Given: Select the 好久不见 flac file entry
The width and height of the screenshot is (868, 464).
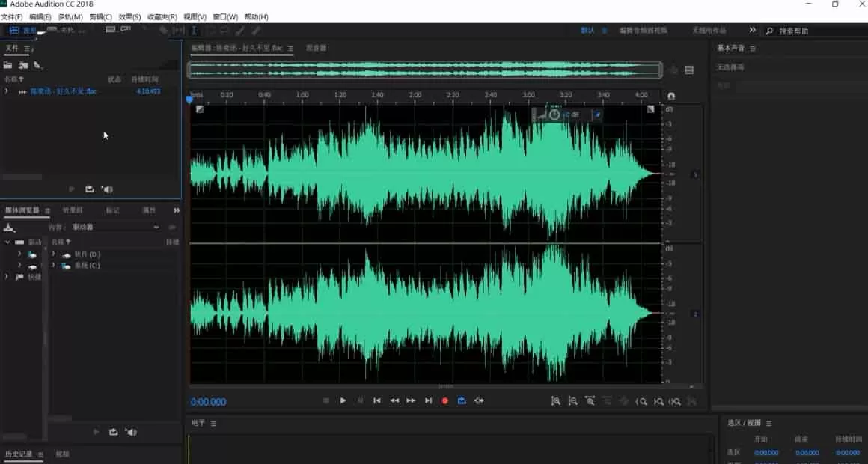Looking at the screenshot, I should pos(64,91).
